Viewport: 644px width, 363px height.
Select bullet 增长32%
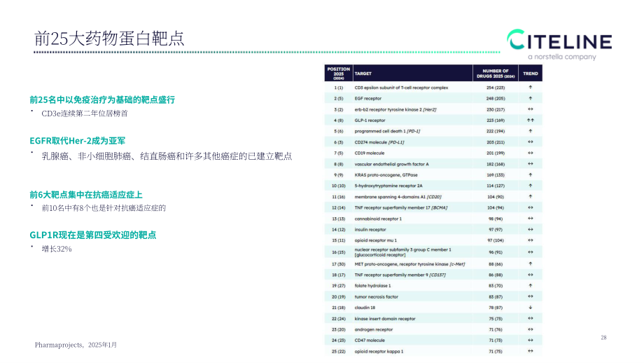click(57, 249)
